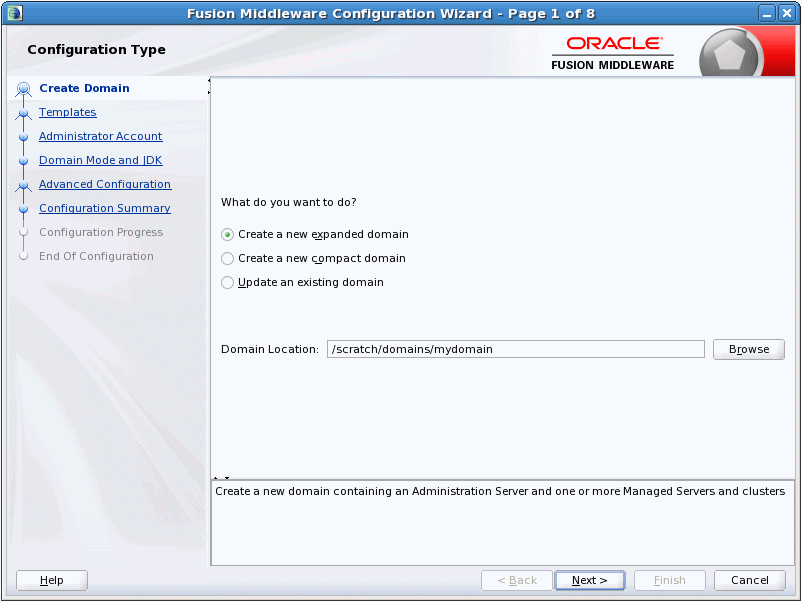Click the Administrator Account step bullet
Screen dimensions: 802x602
coord(24,137)
